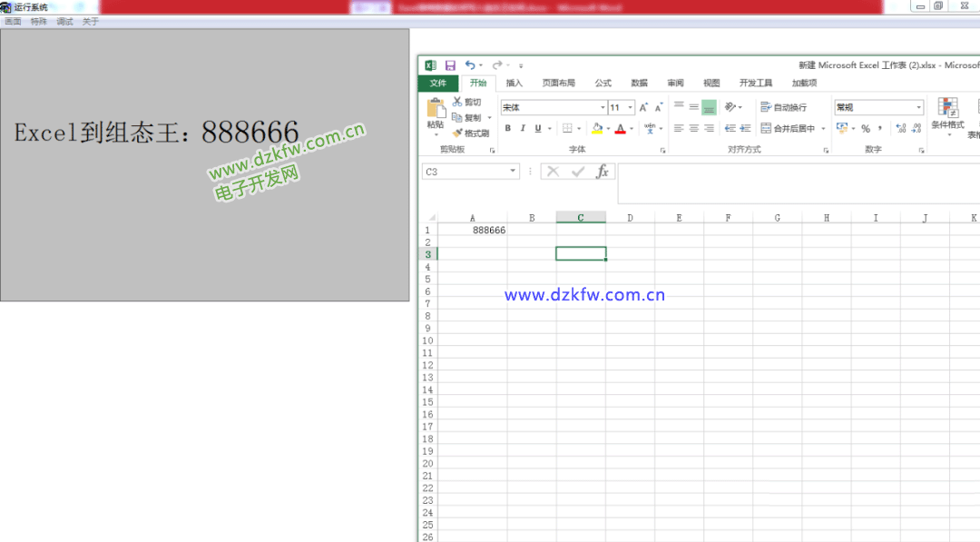Toggle bold formatting
The image size is (980, 542).
coord(507,129)
